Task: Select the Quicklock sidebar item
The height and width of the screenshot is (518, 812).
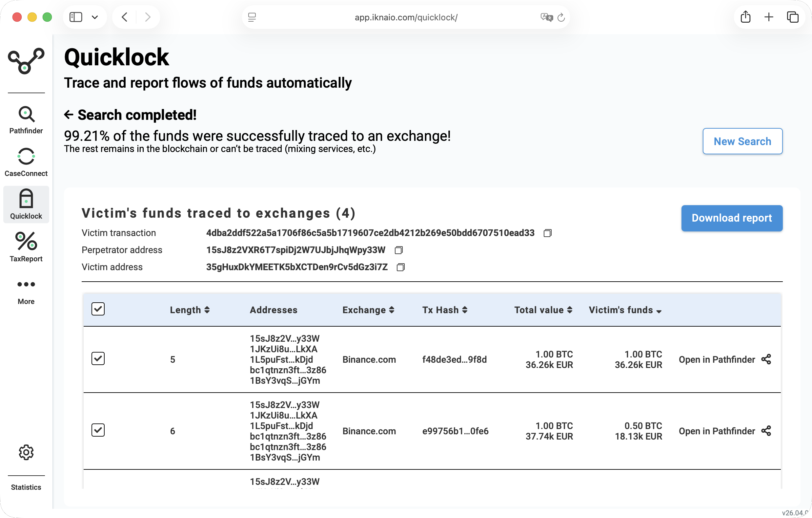Action: (26, 205)
